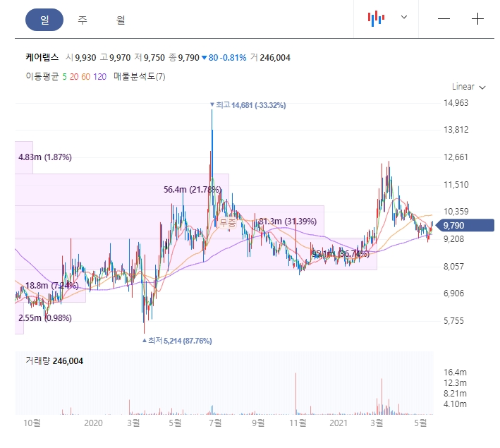Viewport: 500px width, 448px height.
Task: Select the 일 (daily) chart tab
Action: coord(44,20)
